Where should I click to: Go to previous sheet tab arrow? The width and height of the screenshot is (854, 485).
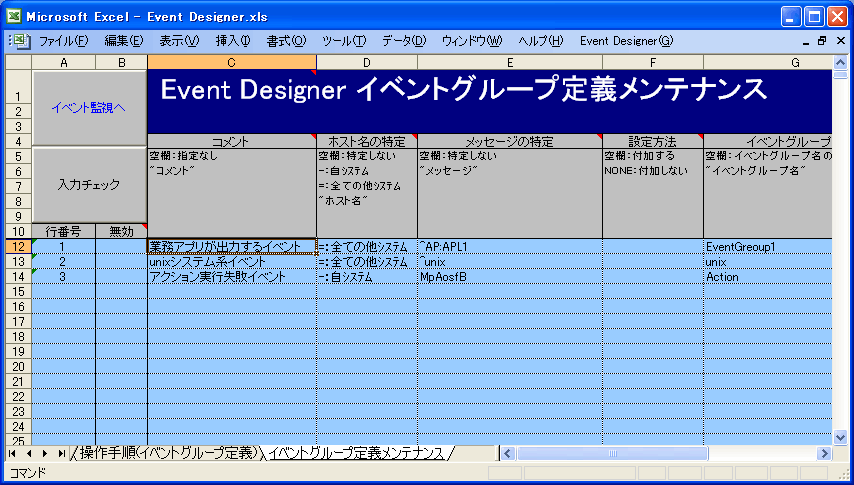29,453
